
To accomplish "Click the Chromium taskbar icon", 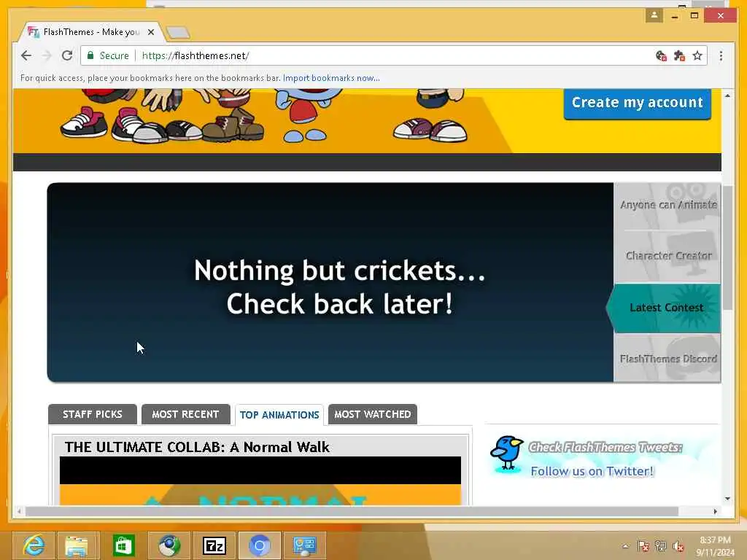I will pos(260,545).
